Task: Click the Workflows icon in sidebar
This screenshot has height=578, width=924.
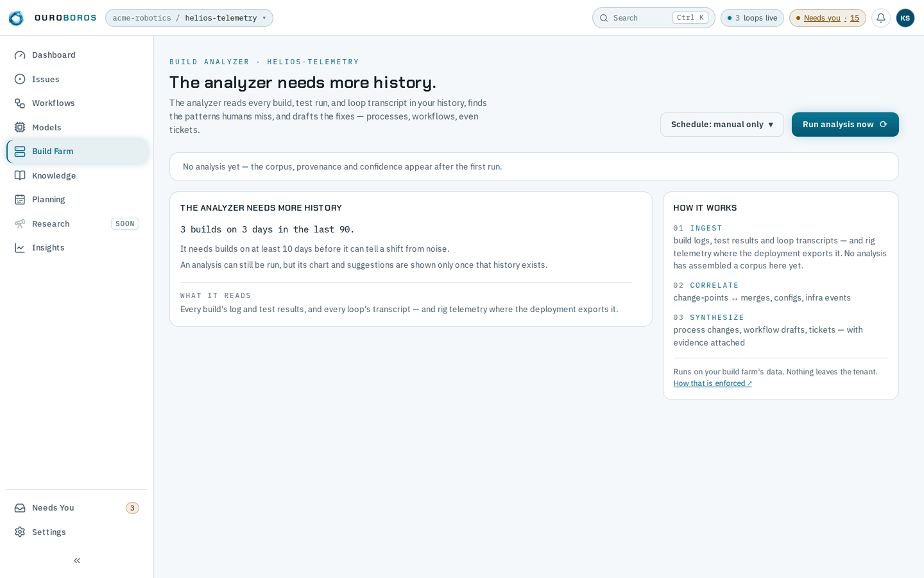Action: point(20,103)
